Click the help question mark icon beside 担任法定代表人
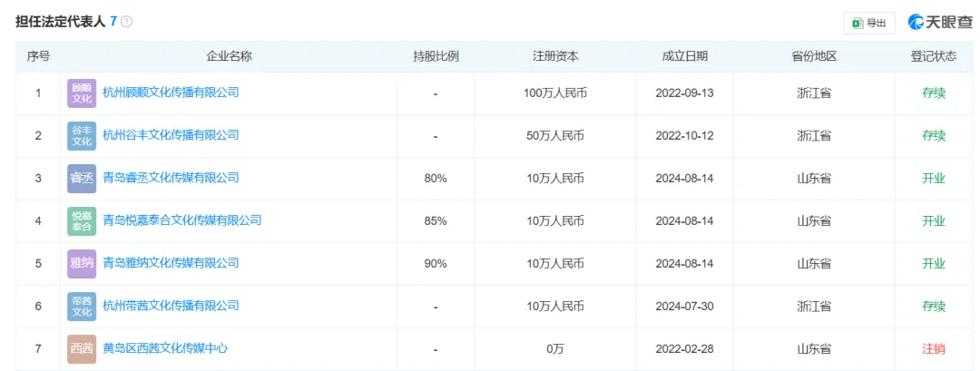This screenshot has height=371, width=980. [x=127, y=21]
